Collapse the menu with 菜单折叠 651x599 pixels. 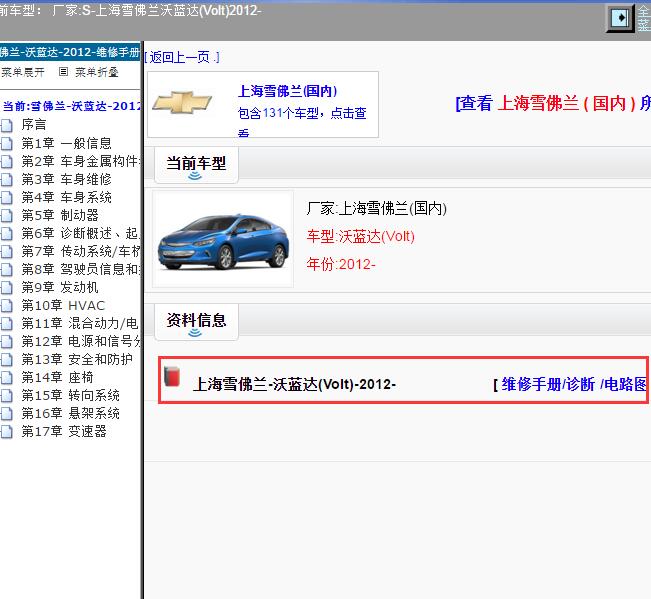click(x=97, y=72)
